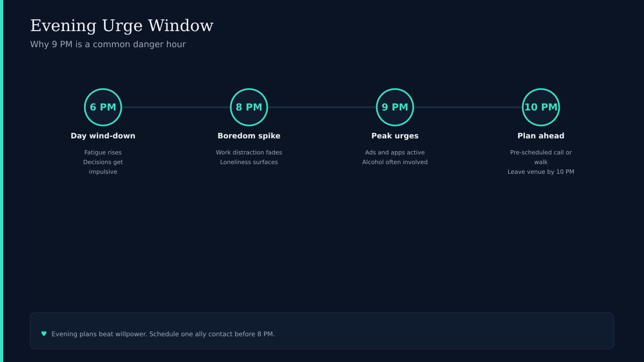Click the text 'Pre-scheduled call or walk'
The width and height of the screenshot is (644, 362).
click(541, 157)
